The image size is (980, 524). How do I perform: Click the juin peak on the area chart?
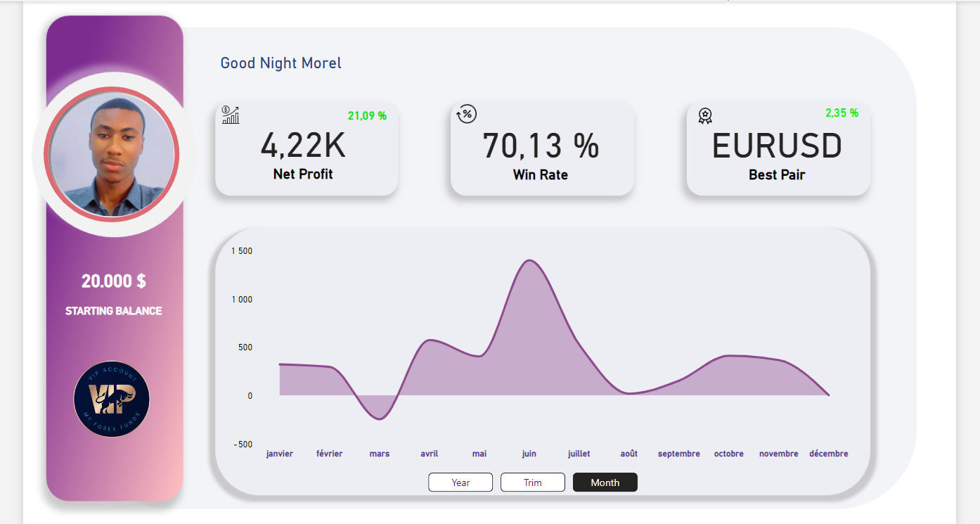click(529, 262)
